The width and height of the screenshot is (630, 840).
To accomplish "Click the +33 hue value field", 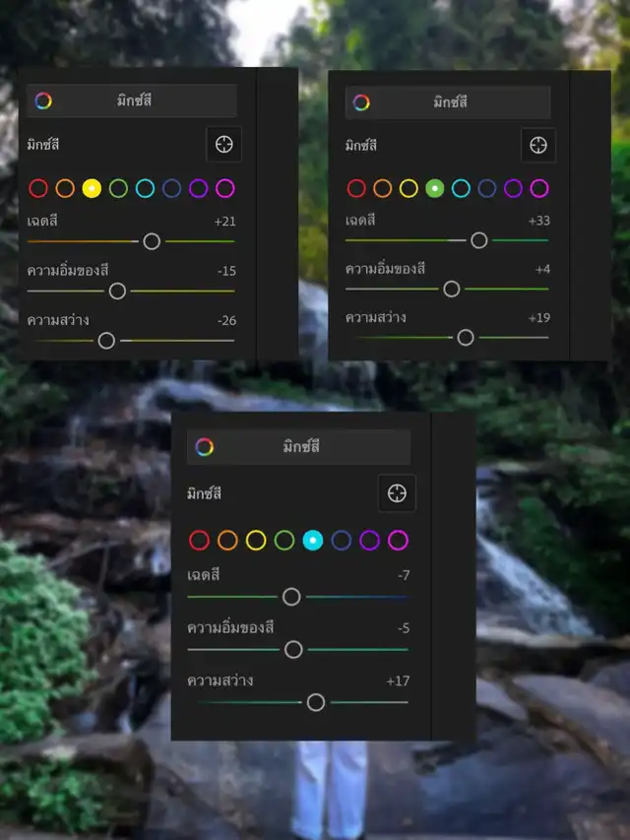I will pos(538,221).
